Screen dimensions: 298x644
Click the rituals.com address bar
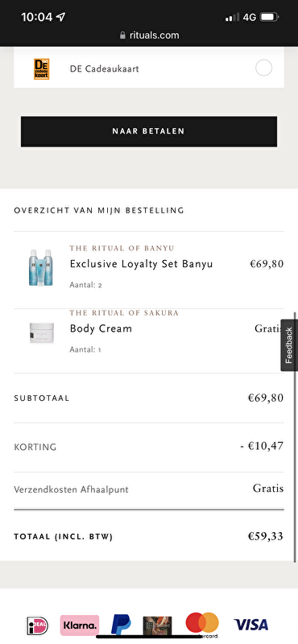[149, 35]
